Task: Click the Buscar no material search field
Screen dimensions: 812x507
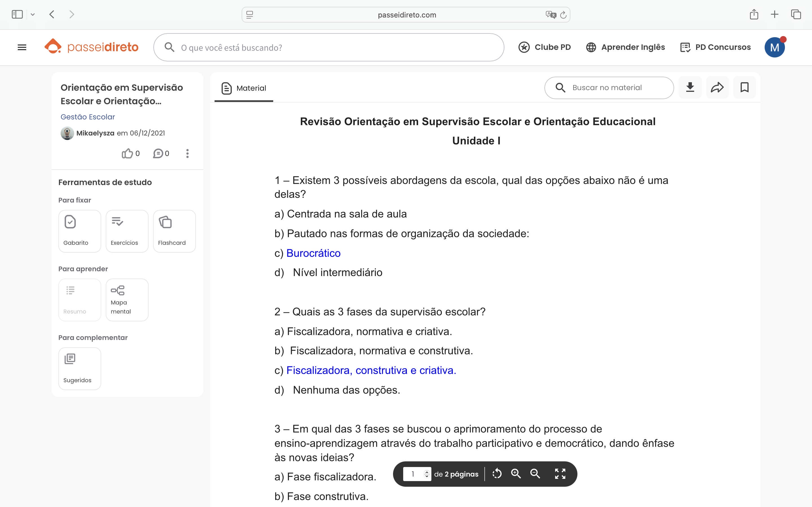Action: [614, 88]
